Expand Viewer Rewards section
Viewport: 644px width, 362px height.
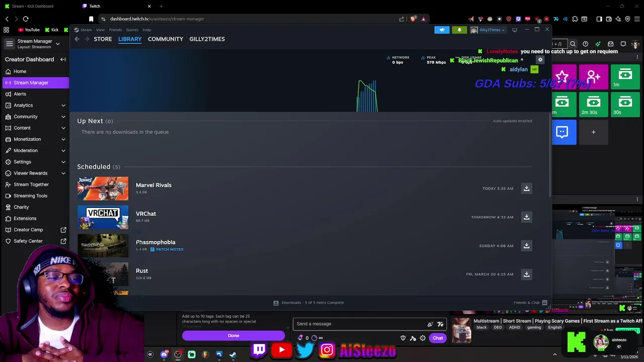35,173
